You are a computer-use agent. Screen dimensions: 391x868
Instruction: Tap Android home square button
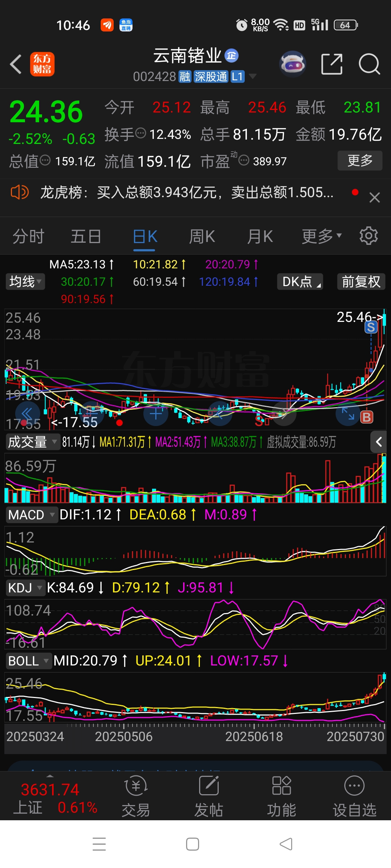[193, 844]
